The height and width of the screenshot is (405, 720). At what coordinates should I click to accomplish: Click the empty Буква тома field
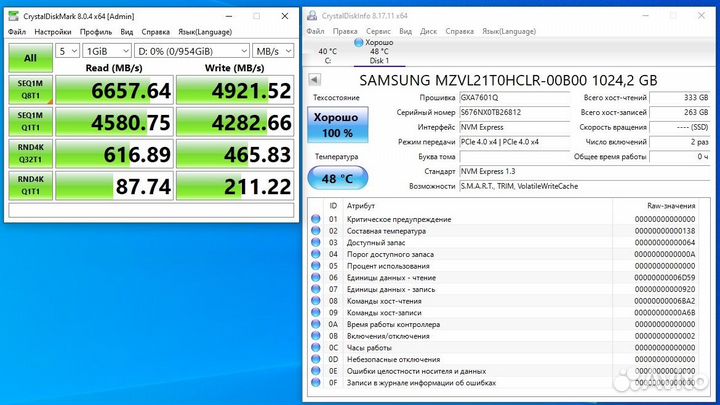[x=514, y=157]
